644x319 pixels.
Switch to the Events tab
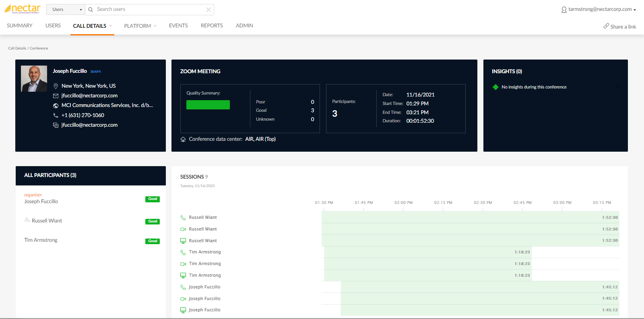point(178,25)
